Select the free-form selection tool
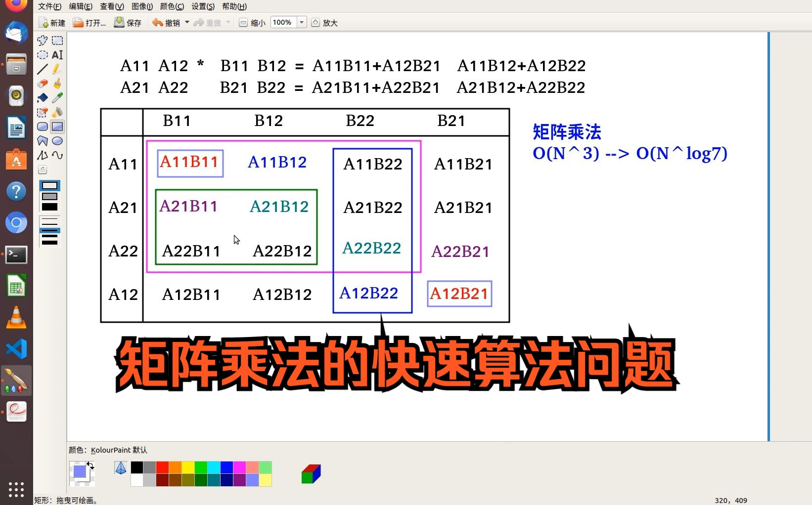 coord(43,41)
